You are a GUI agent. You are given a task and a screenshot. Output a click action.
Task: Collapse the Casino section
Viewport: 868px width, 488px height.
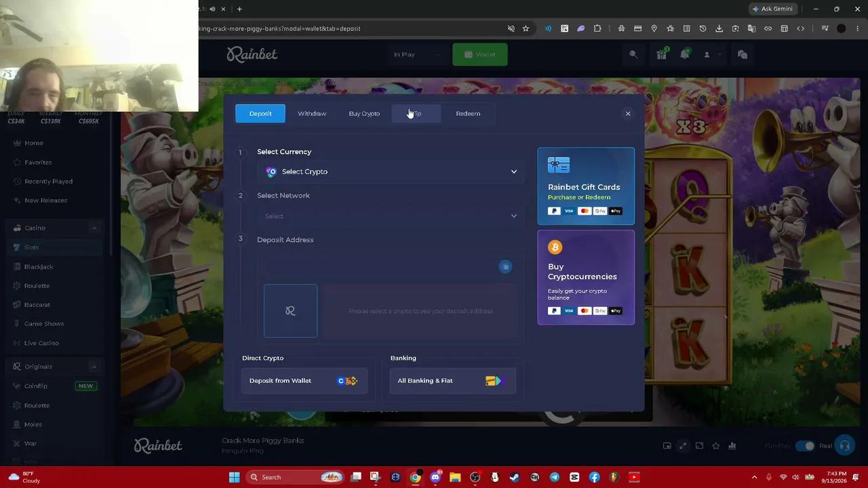coord(94,228)
